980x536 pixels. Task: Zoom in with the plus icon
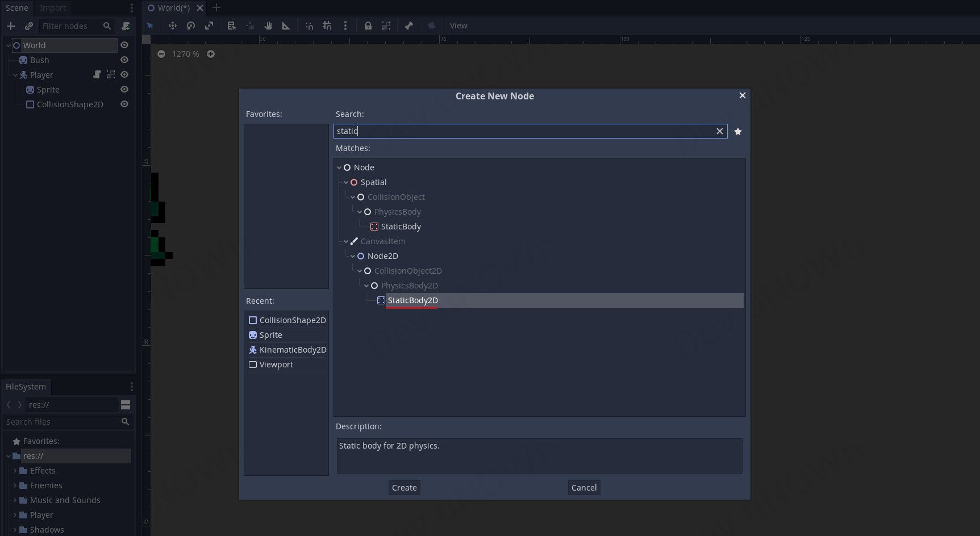point(211,54)
